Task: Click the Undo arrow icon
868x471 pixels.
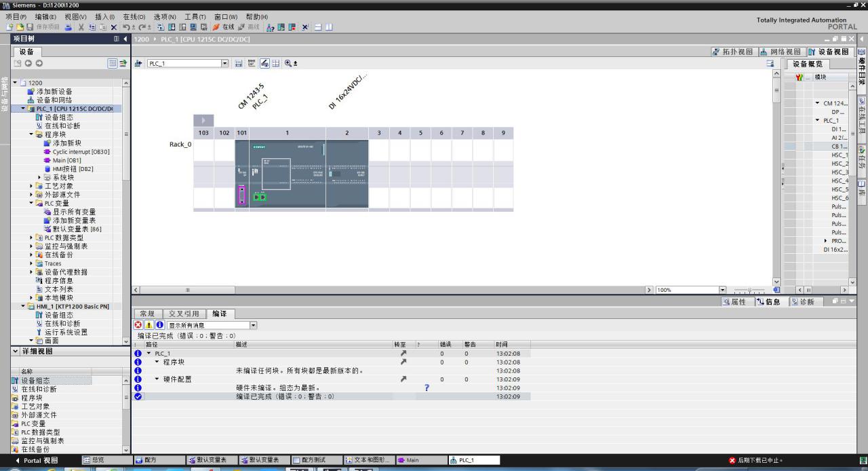Action: coord(126,27)
